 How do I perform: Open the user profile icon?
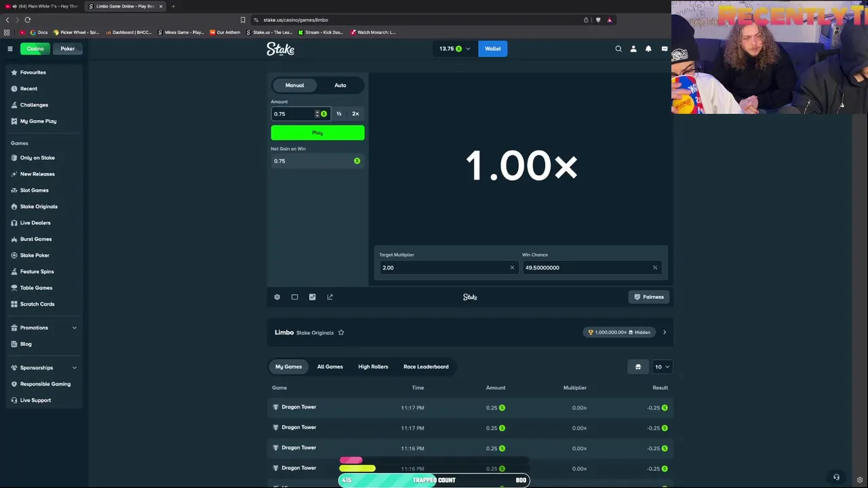[x=633, y=49]
